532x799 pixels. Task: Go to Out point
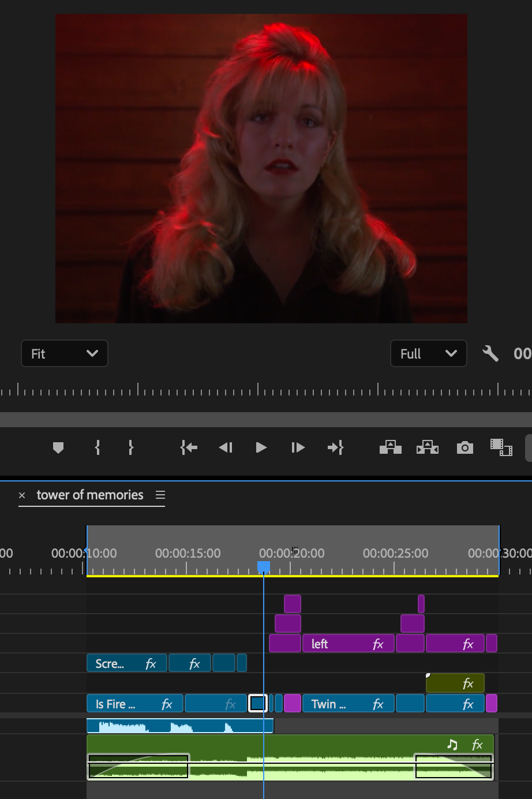[x=335, y=447]
